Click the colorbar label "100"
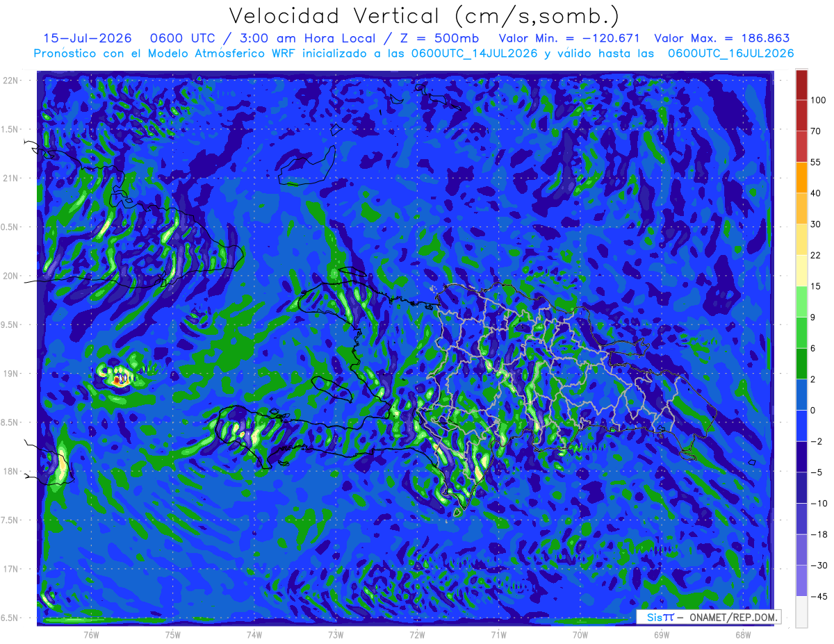Screen dimensions: 834x644 (x=818, y=100)
